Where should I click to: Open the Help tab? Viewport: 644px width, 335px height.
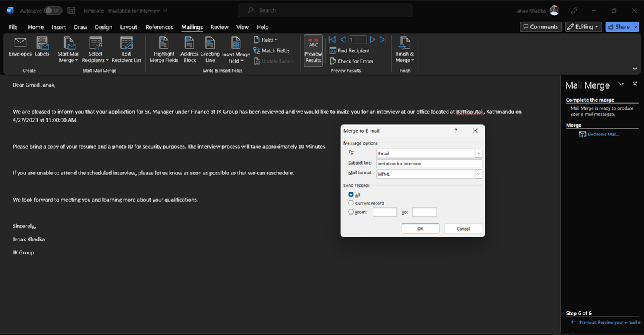pos(262,27)
